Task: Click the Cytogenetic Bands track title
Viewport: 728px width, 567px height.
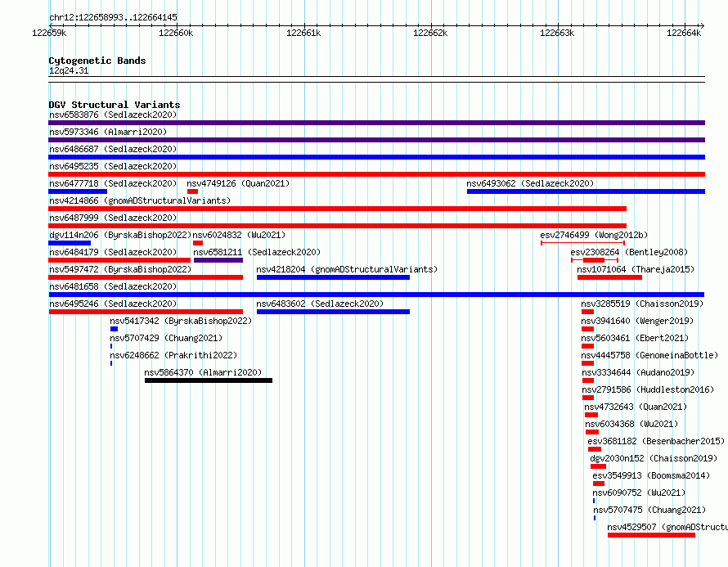Action: coord(97,61)
